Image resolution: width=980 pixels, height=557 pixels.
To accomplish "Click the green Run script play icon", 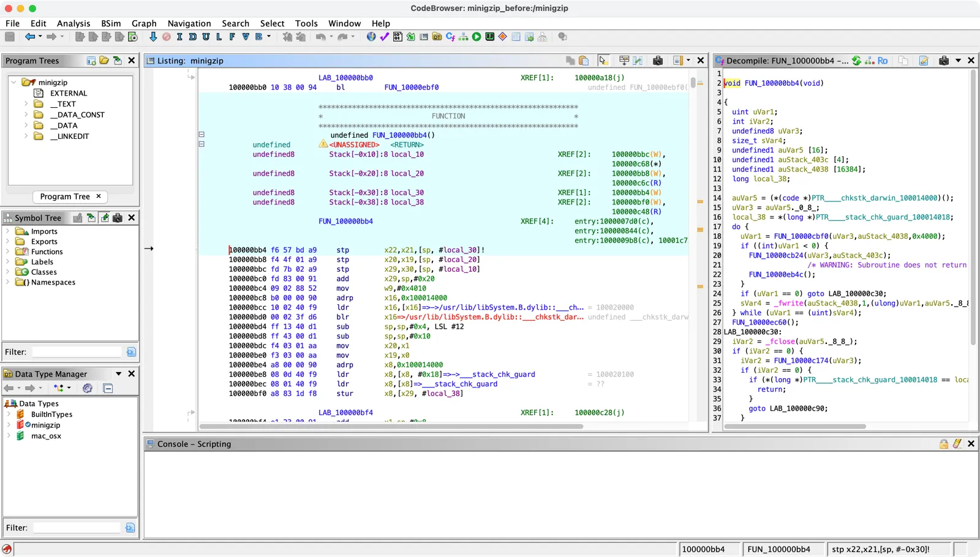I will point(477,37).
